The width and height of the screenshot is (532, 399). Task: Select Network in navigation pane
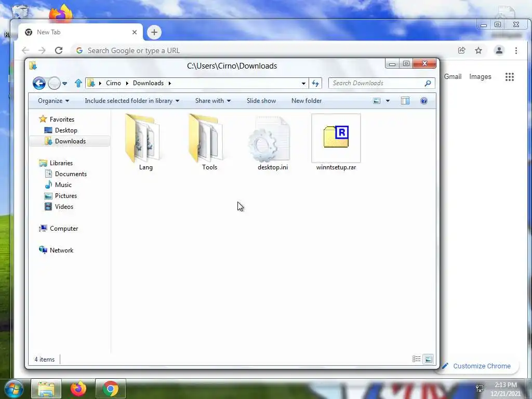(61, 250)
